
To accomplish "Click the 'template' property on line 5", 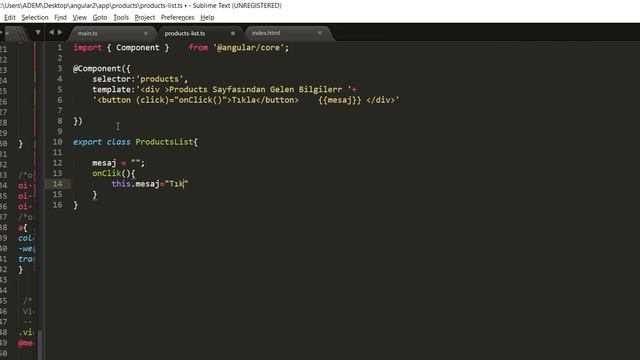I will [111, 89].
